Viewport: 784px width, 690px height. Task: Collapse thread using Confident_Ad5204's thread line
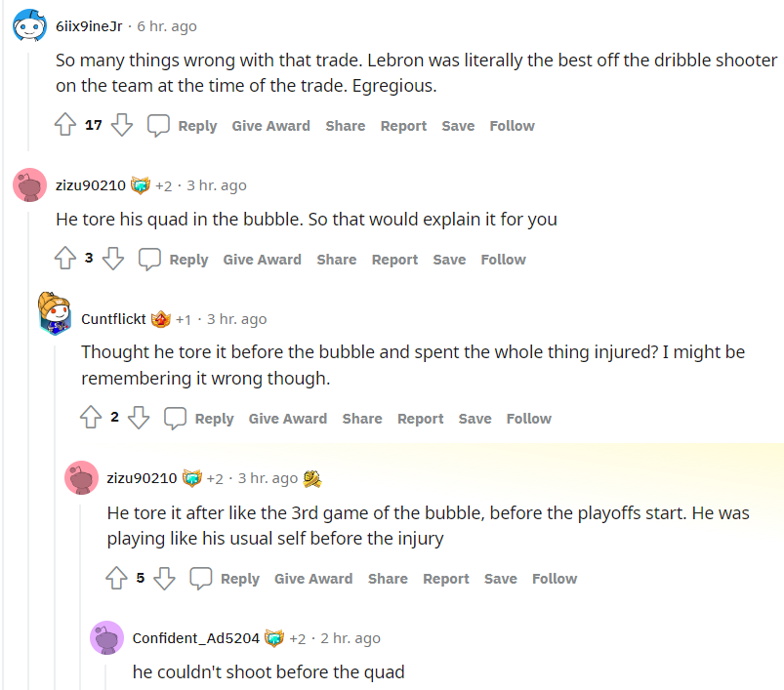pos(105,675)
